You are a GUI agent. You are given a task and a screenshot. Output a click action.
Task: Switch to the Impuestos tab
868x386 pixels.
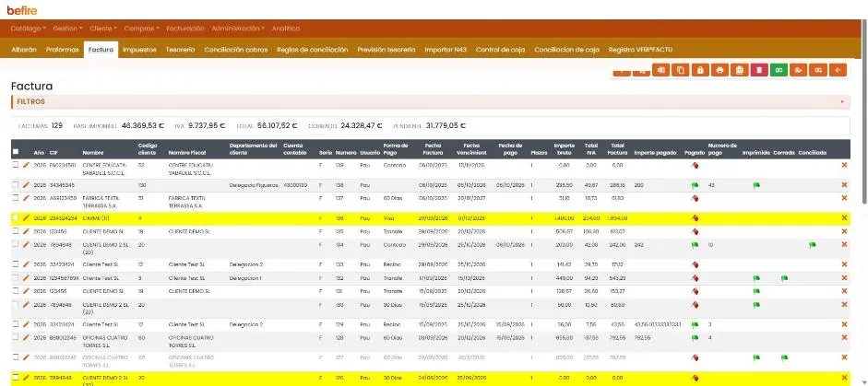tap(139, 50)
